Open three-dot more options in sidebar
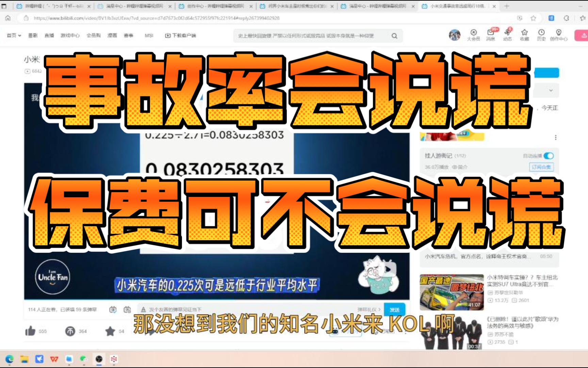 click(x=556, y=137)
